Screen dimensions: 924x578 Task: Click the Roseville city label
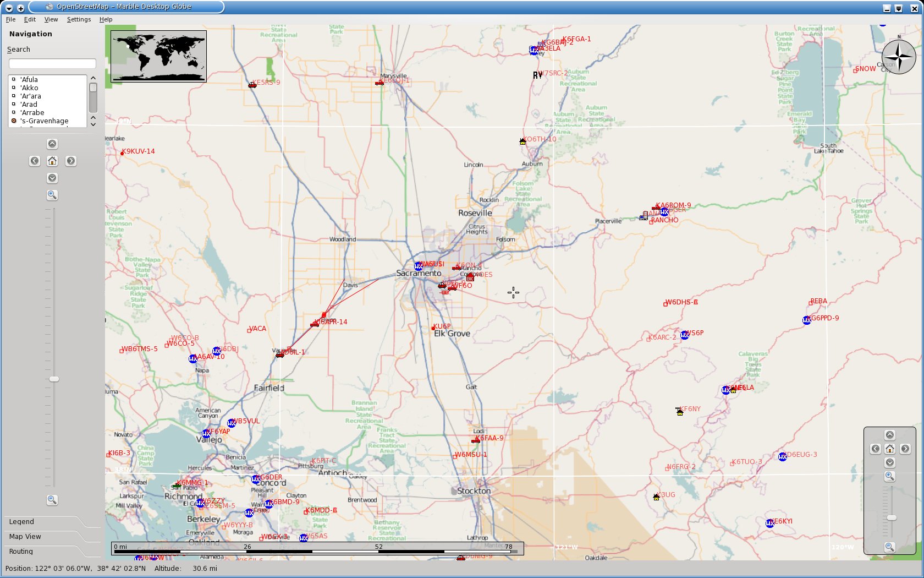coord(475,213)
